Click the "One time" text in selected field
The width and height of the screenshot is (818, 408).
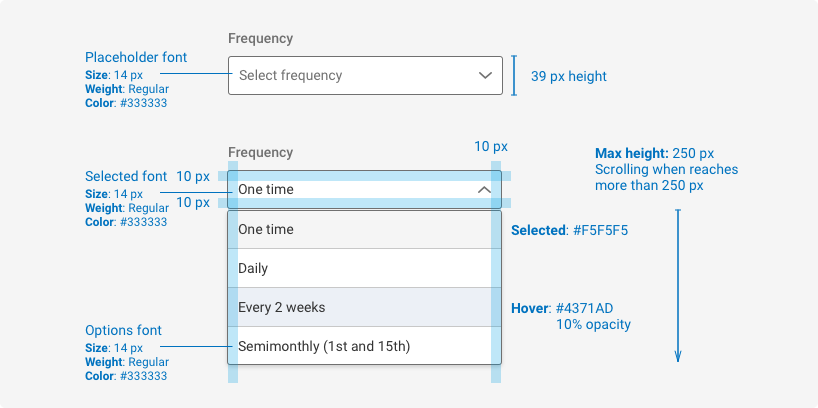(266, 189)
